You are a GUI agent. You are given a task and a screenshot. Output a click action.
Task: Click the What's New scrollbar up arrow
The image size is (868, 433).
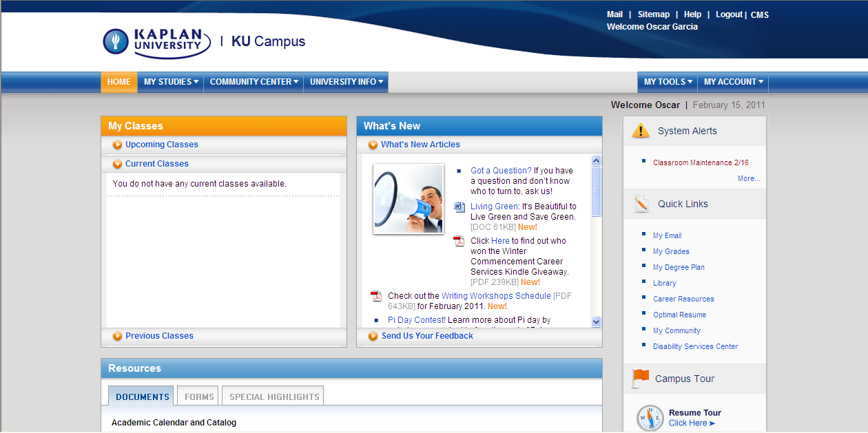click(597, 160)
